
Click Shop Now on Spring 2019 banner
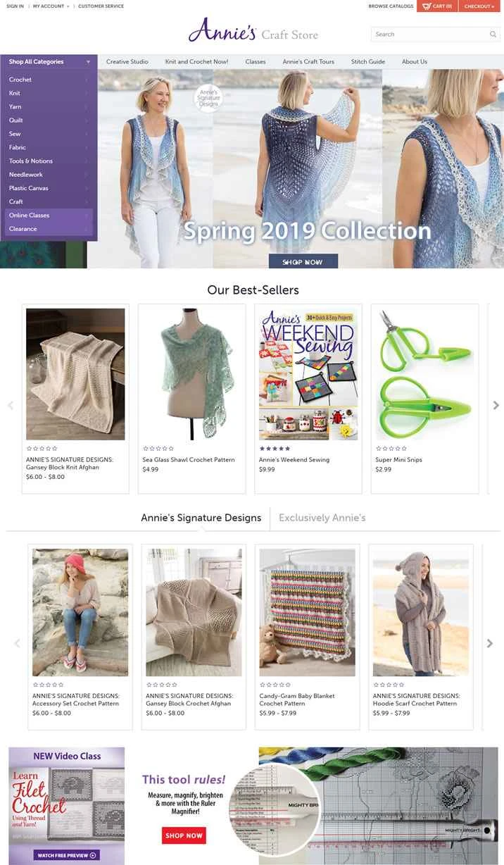(303, 261)
